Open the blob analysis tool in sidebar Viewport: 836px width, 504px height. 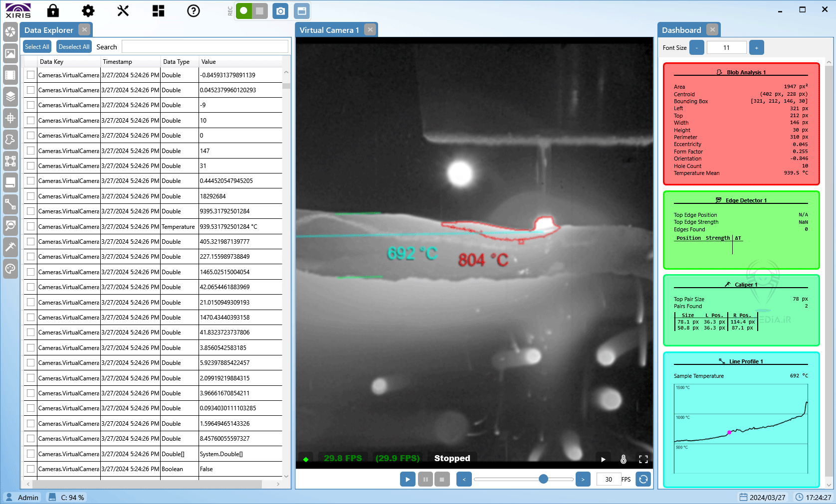tap(10, 140)
